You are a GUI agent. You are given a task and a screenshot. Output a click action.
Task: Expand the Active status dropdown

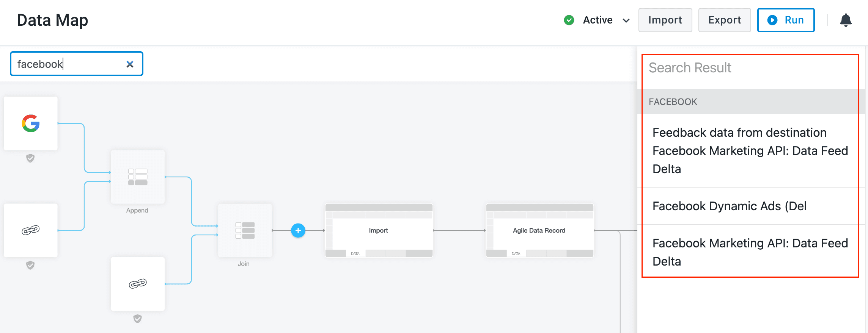pyautogui.click(x=626, y=20)
